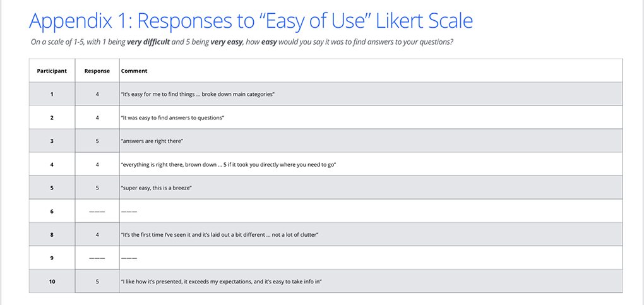Select the "super easy, this is a breeze" comment
Image resolution: width=644 pixels, height=305 pixels.
[156, 188]
